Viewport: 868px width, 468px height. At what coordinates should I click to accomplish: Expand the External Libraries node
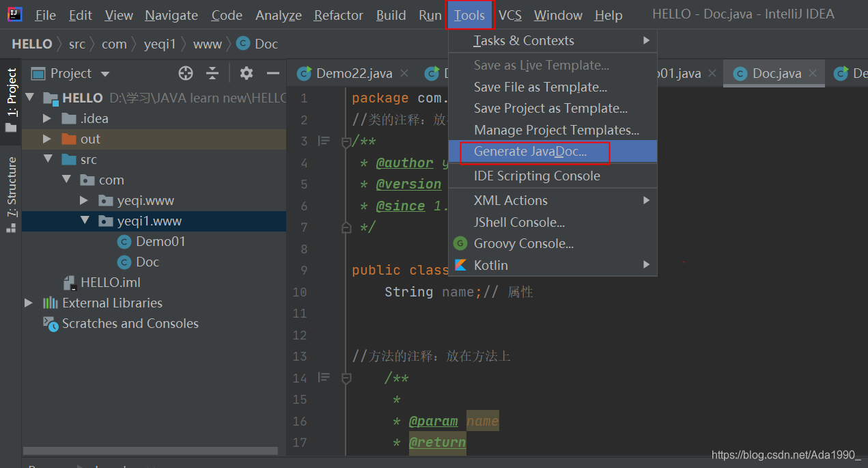[29, 303]
